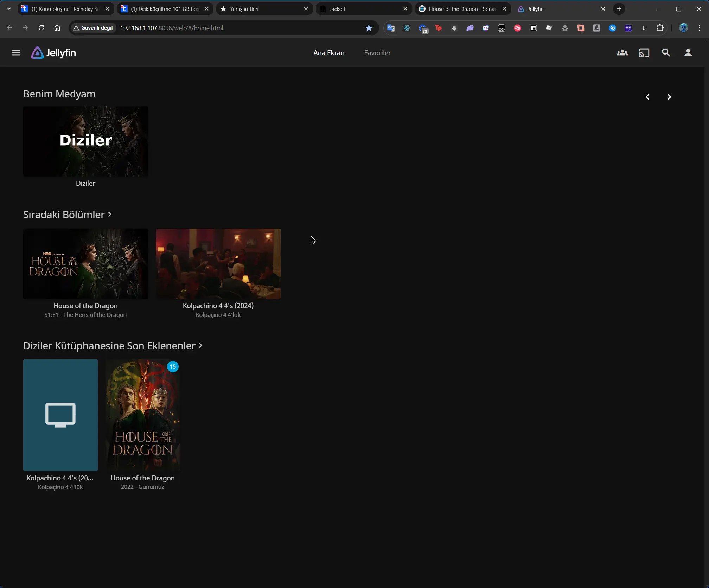Open the React DevTools extension
Viewport: 709px width, 588px height.
tap(407, 28)
